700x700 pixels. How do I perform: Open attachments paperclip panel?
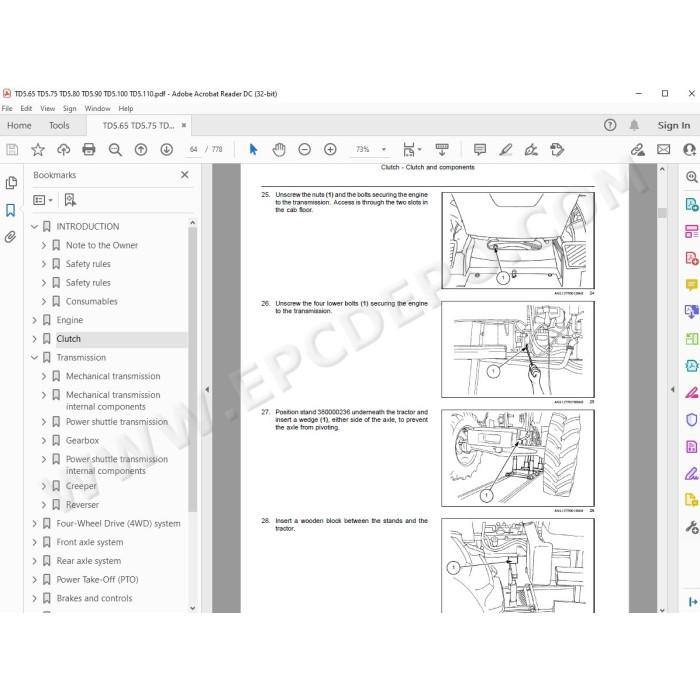coord(10,237)
